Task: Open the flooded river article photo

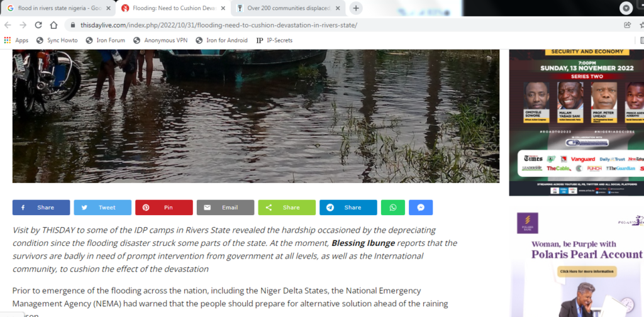Action: coord(256,116)
